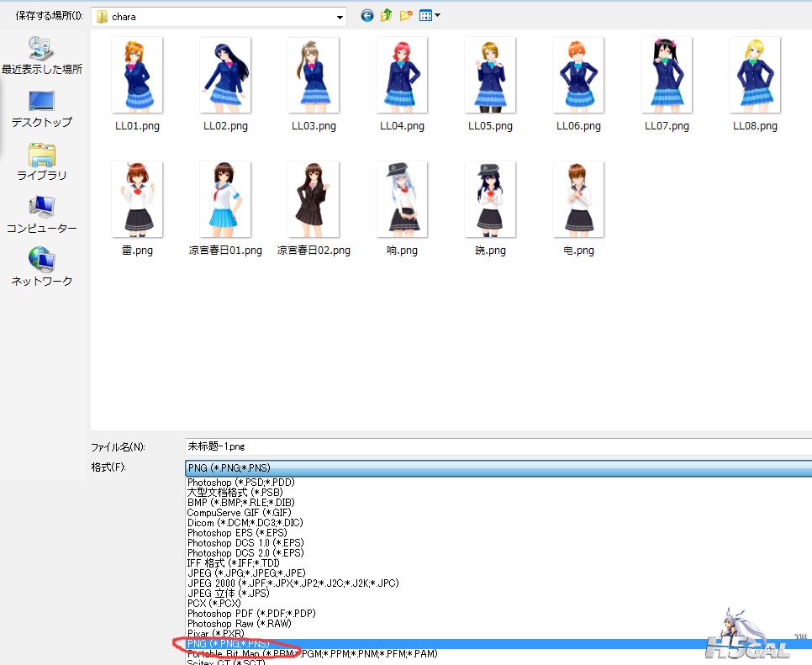Choose JPEG 立体 (*.JPS) format
Screen dimensions: 812x665
[x=229, y=594]
